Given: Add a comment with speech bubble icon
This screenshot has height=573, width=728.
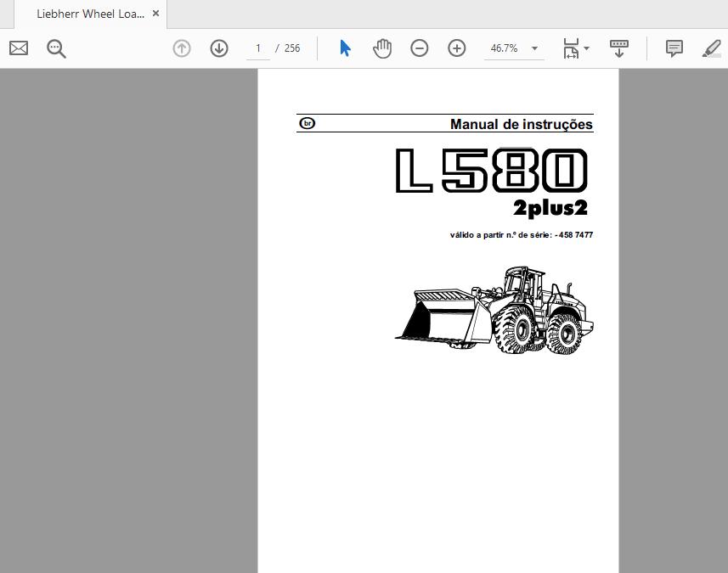Looking at the screenshot, I should (x=674, y=48).
